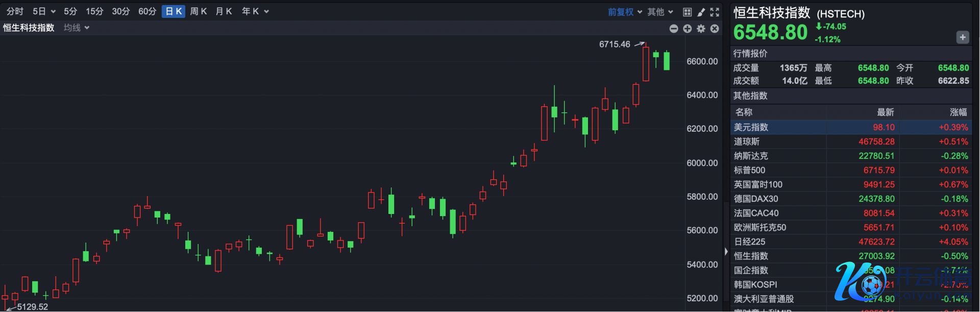The image size is (980, 312).
Task: Expand the 年K period dropdown
Action: pos(255,11)
